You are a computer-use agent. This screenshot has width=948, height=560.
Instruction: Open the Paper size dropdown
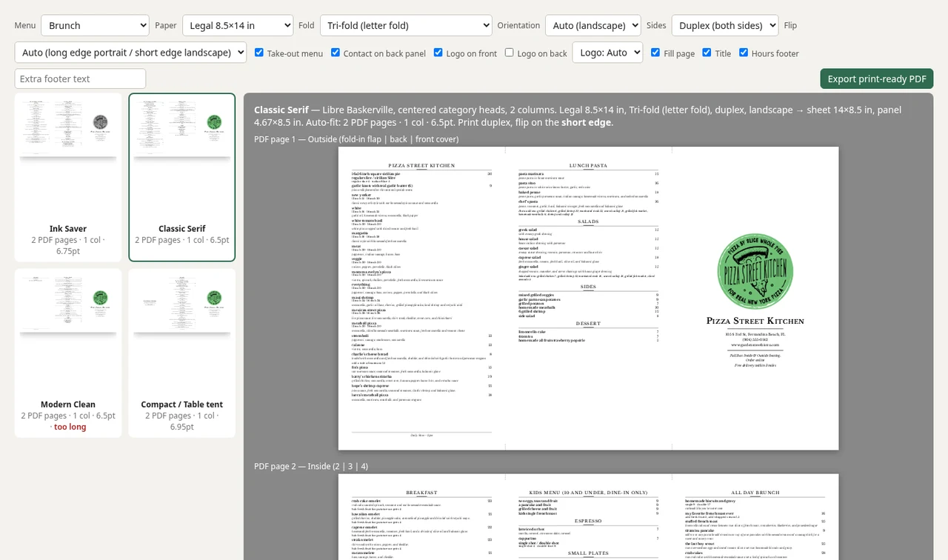click(238, 25)
